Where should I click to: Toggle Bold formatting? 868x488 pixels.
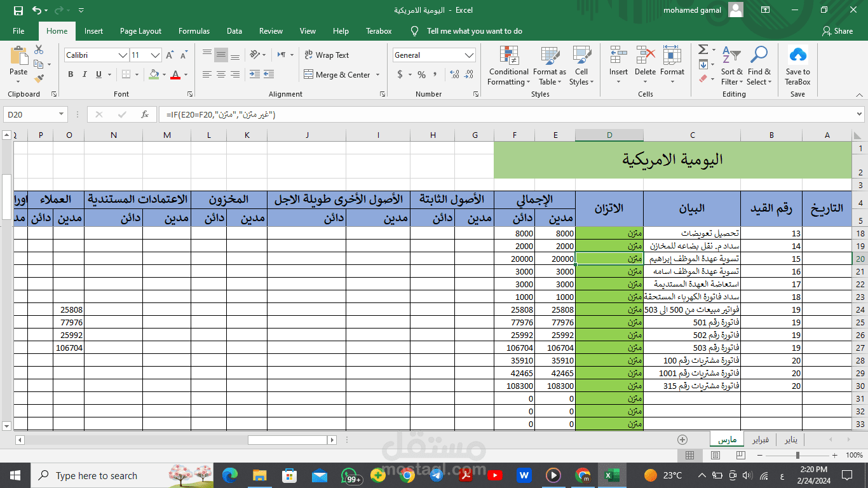[x=71, y=75]
